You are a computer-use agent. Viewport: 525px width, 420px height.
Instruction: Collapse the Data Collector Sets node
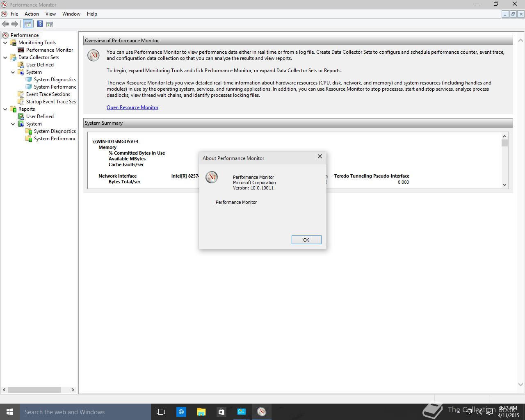click(x=5, y=57)
